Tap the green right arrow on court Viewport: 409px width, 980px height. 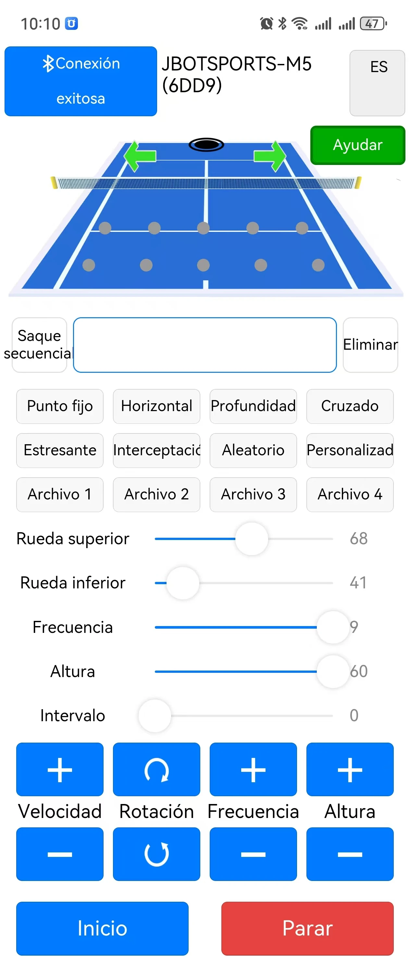click(x=270, y=156)
